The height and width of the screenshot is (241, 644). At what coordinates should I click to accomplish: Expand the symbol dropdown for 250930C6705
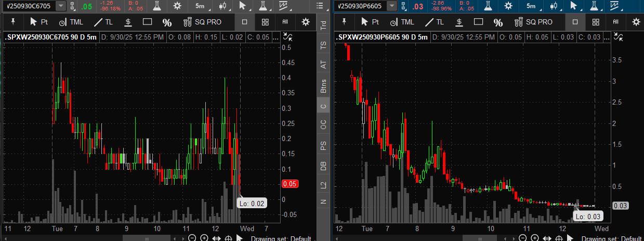(61, 6)
